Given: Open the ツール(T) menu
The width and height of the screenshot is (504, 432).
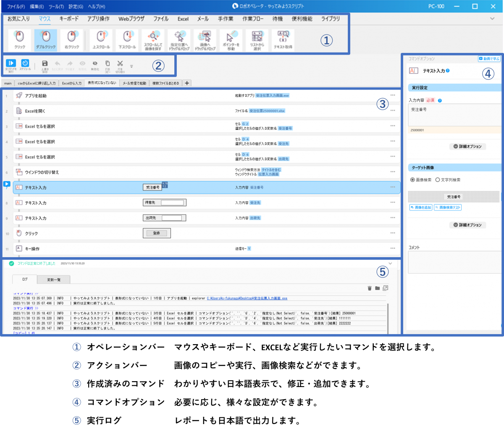Looking at the screenshot, I should [x=56, y=6].
